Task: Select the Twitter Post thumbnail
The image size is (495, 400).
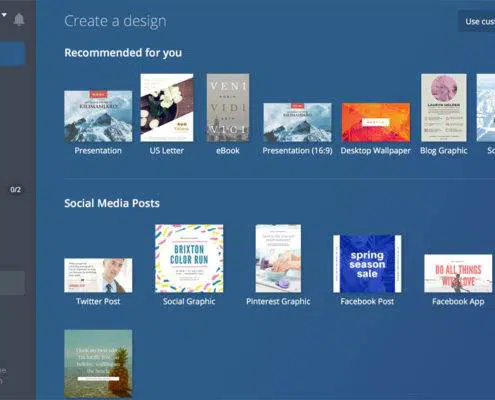Action: point(98,275)
